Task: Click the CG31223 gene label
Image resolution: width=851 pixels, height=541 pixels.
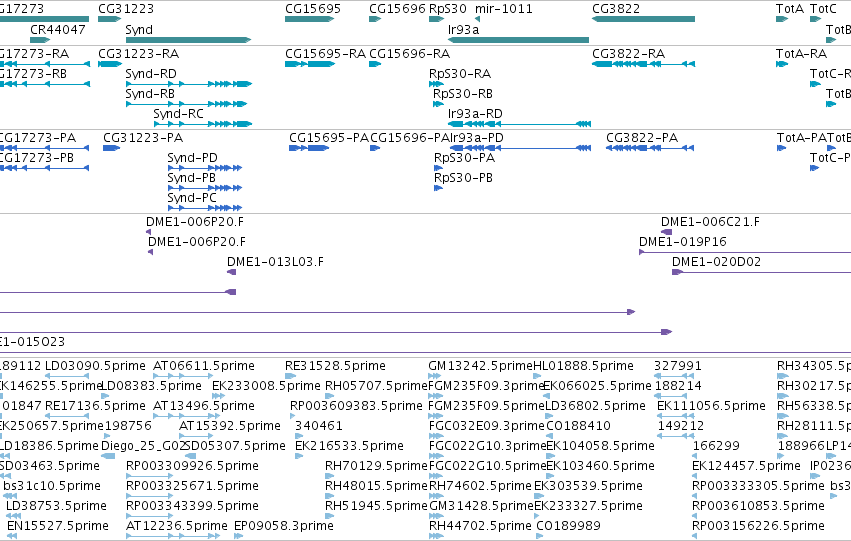Action: [x=126, y=9]
